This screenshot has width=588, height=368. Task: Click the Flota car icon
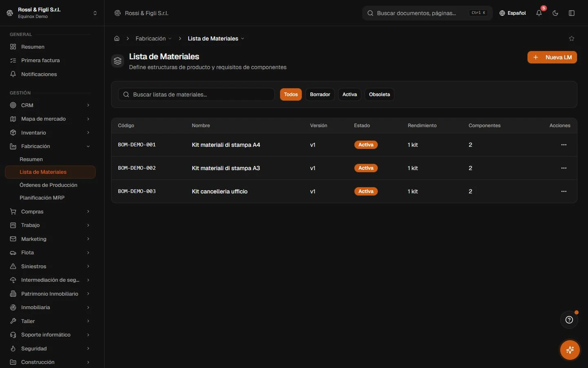(13, 253)
